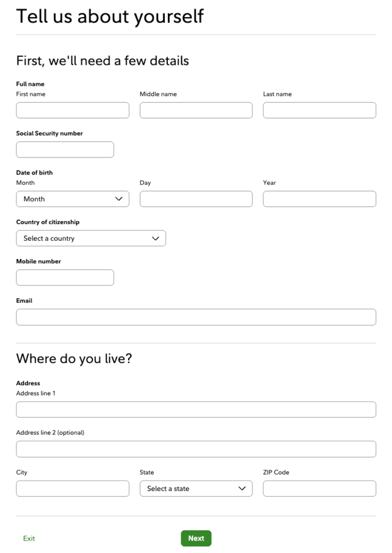
Task: Click the chevron on the state selector
Action: pyautogui.click(x=241, y=488)
